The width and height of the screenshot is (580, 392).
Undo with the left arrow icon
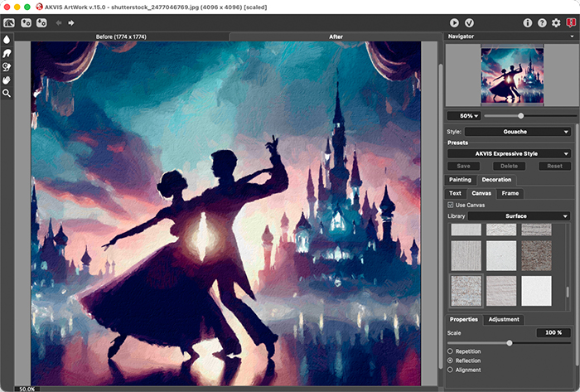point(59,23)
